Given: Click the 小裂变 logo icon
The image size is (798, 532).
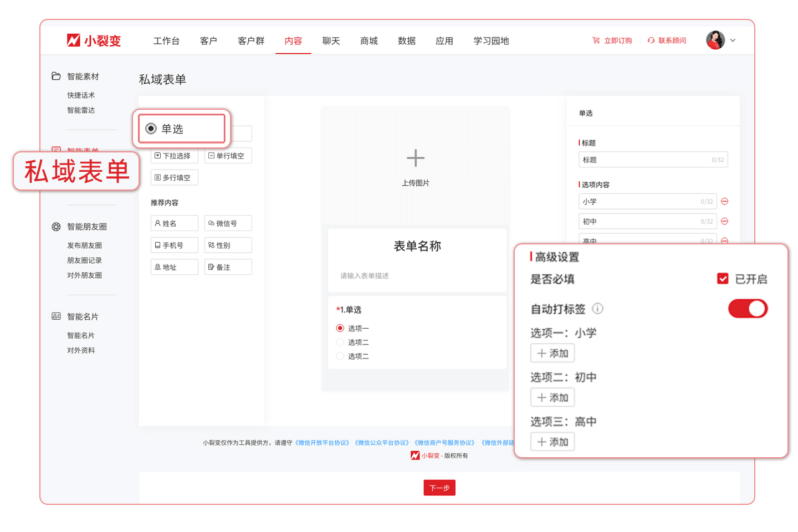Looking at the screenshot, I should (73, 40).
